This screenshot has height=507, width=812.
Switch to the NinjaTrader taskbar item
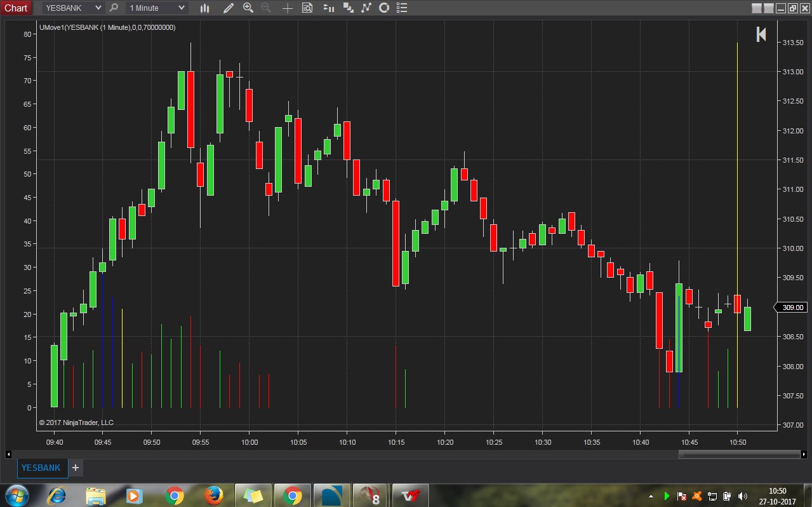(332, 496)
